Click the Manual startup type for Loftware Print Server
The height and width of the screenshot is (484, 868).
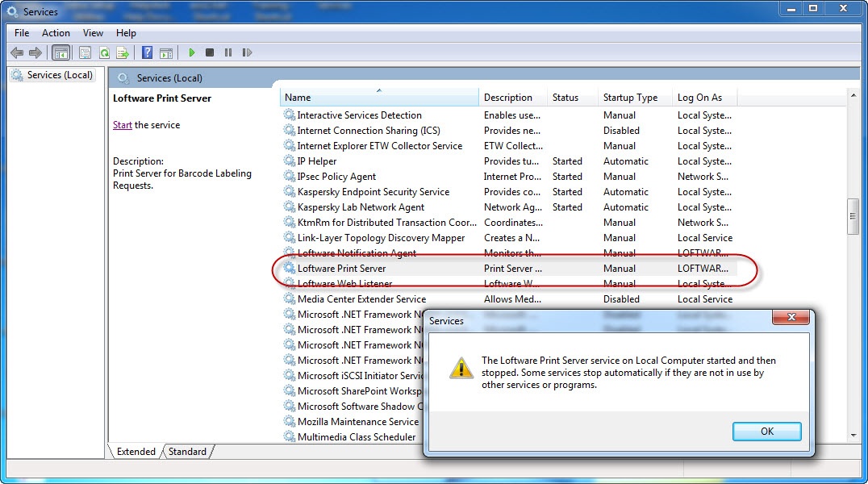pos(620,268)
